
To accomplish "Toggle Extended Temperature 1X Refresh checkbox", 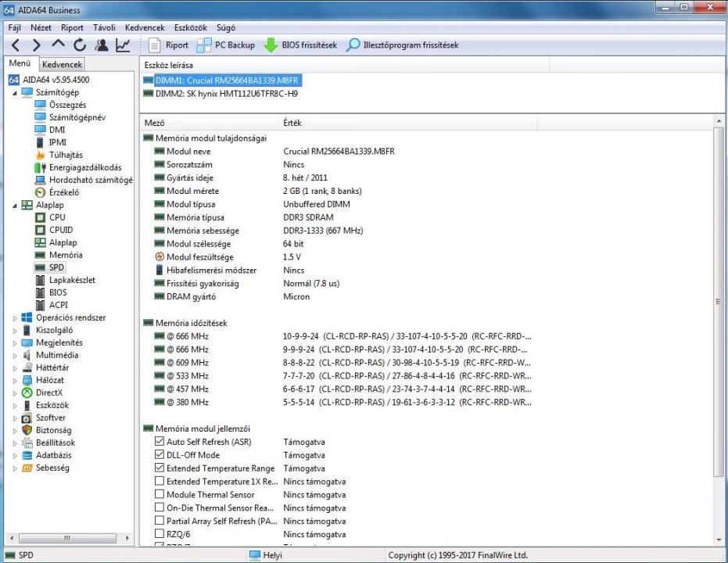I will 160,481.
